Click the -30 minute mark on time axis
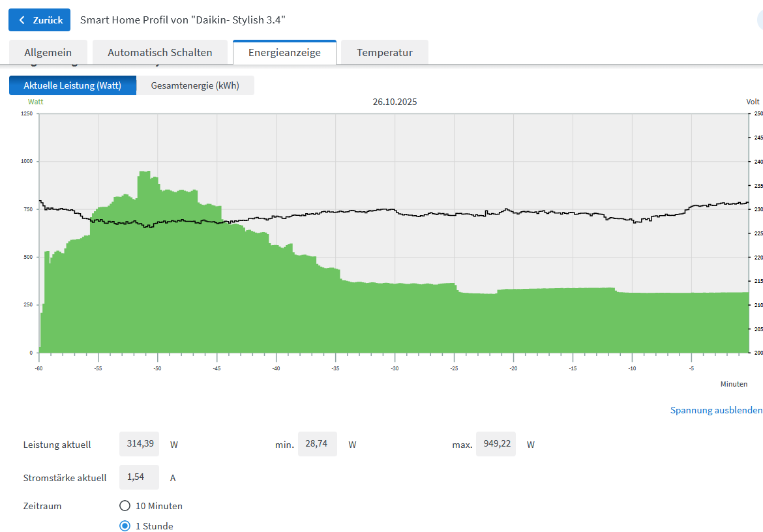Image resolution: width=763 pixels, height=532 pixels. (x=395, y=369)
